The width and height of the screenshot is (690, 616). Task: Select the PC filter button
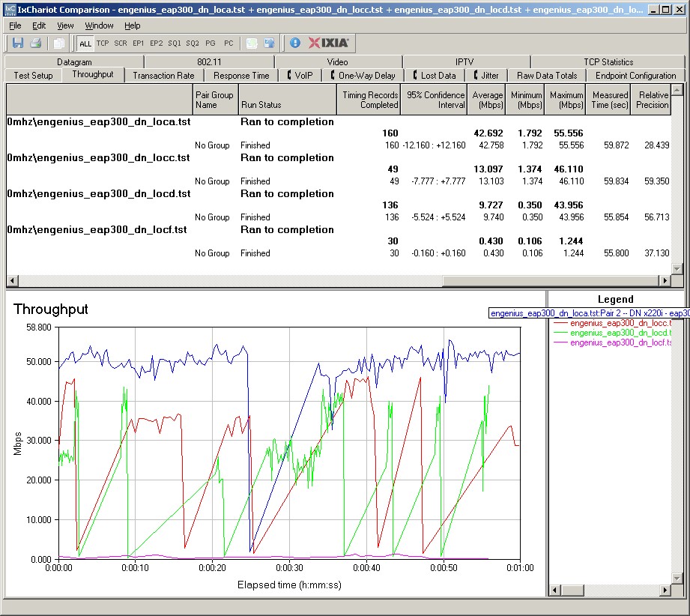(229, 43)
